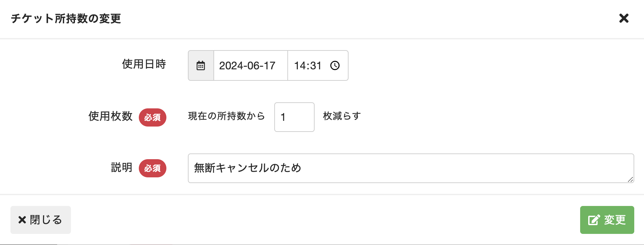Click the description textarea with 無断キャンセルのため
The width and height of the screenshot is (644, 245).
click(411, 168)
